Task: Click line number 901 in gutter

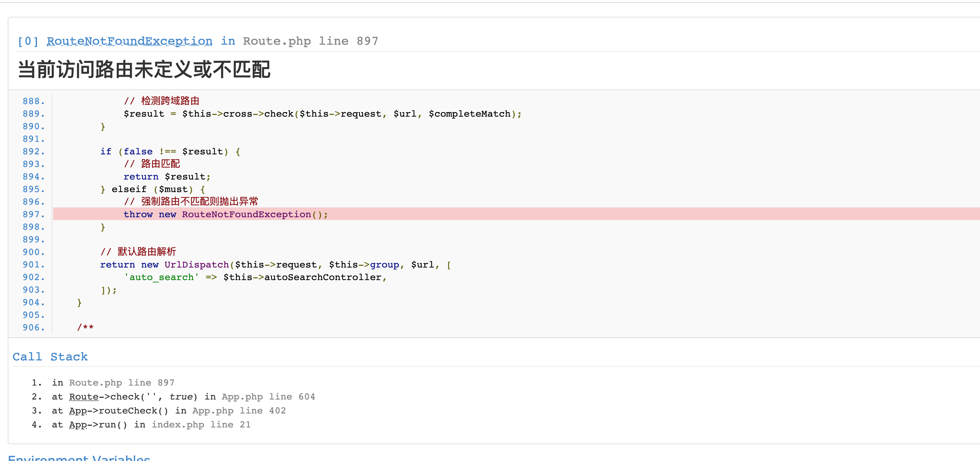Action: pos(34,264)
